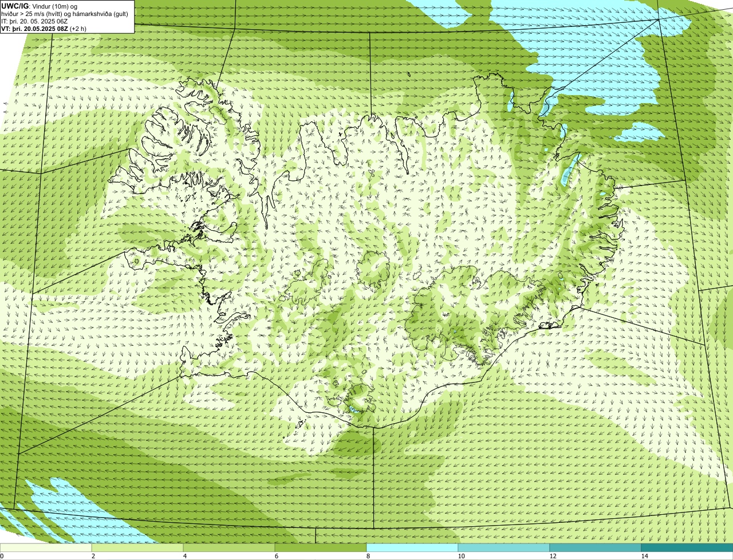
Task: Click the legend scale label "10"
Action: pyautogui.click(x=461, y=556)
